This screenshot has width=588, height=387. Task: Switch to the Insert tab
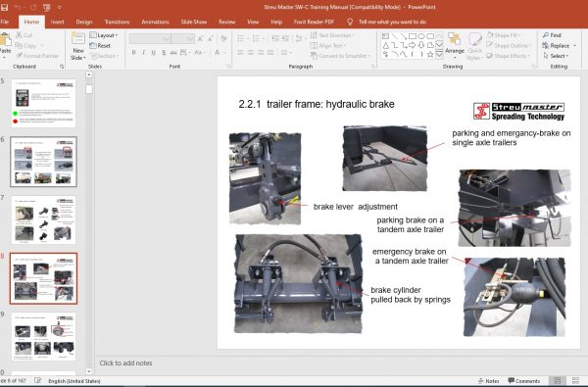pos(58,22)
